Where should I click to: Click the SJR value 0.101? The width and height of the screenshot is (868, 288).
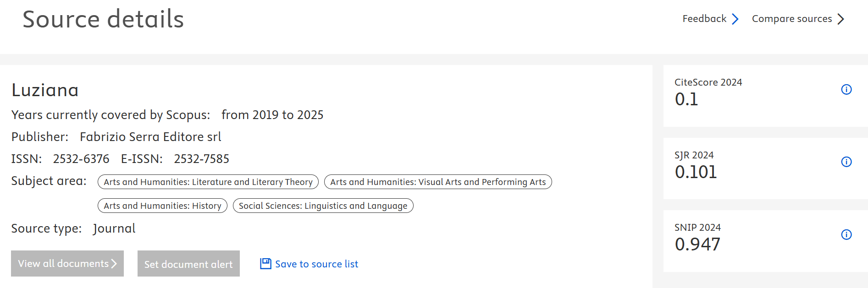(x=695, y=172)
